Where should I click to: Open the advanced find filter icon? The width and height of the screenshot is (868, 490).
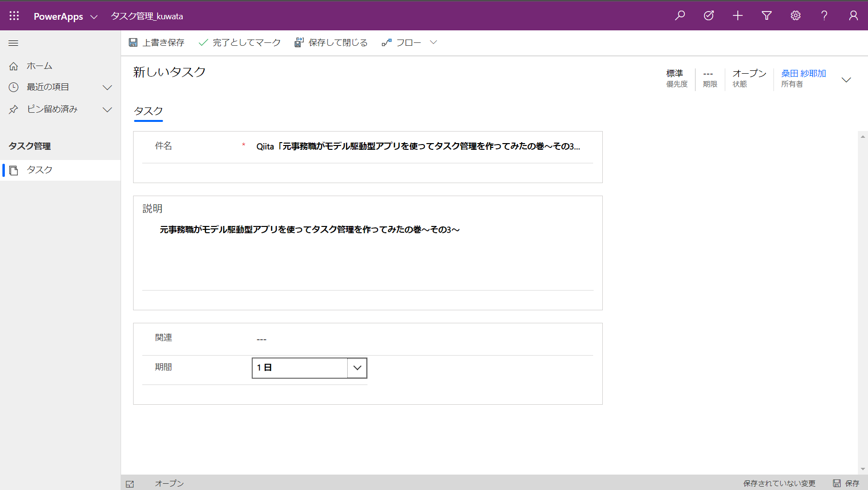click(767, 16)
